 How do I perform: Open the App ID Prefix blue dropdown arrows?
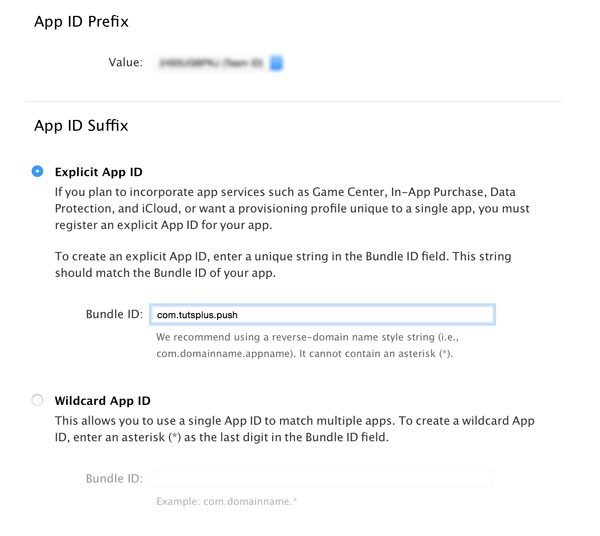pos(276,63)
